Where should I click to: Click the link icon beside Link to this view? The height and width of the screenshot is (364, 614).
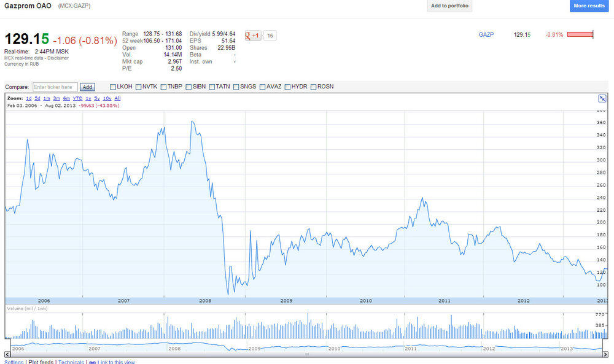[93, 362]
